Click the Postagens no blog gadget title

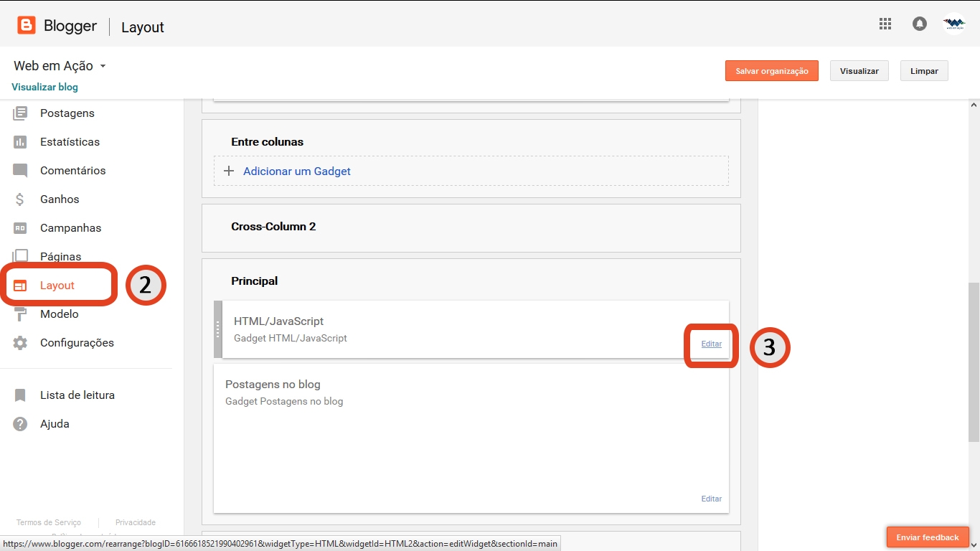pyautogui.click(x=273, y=385)
